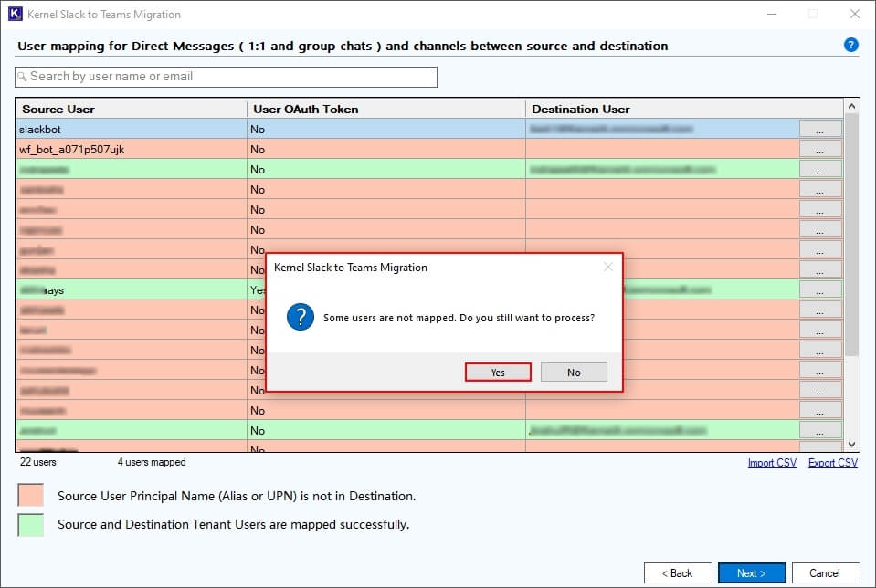Click the No token cell for slackbot

tap(386, 129)
